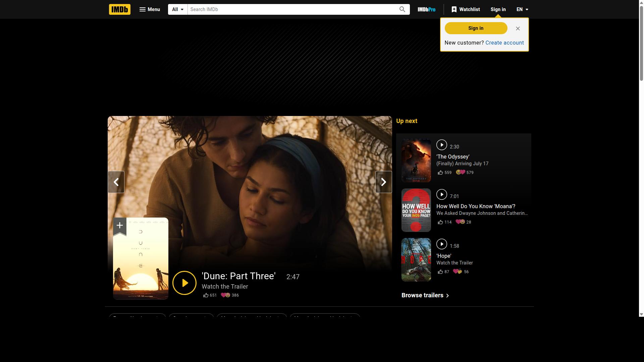Open IMDbPro link
The width and height of the screenshot is (644, 362).
point(426,9)
